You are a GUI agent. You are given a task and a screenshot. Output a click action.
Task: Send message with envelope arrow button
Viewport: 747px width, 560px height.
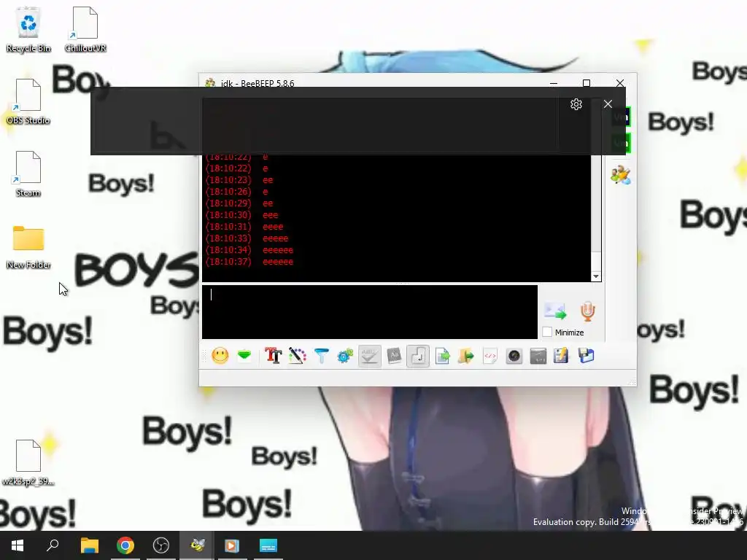[x=555, y=311]
